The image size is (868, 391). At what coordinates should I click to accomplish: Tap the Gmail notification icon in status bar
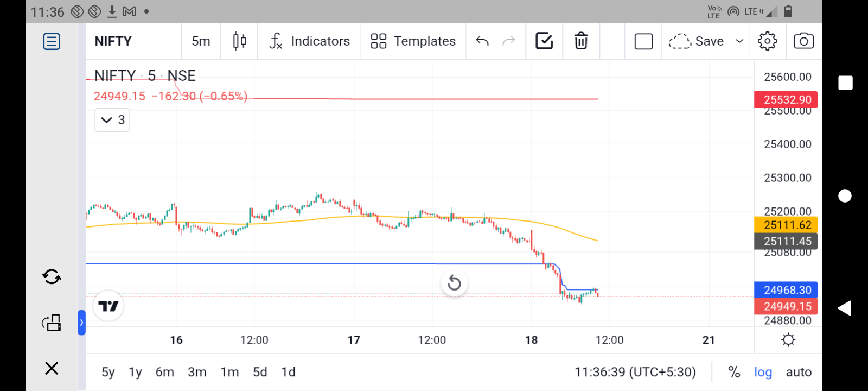129,11
